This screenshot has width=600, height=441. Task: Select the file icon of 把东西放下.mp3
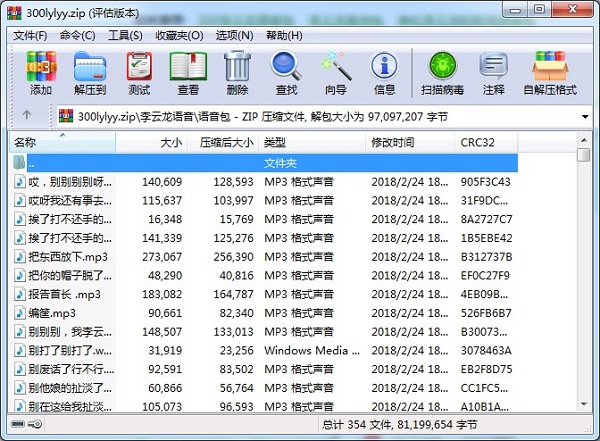point(20,256)
